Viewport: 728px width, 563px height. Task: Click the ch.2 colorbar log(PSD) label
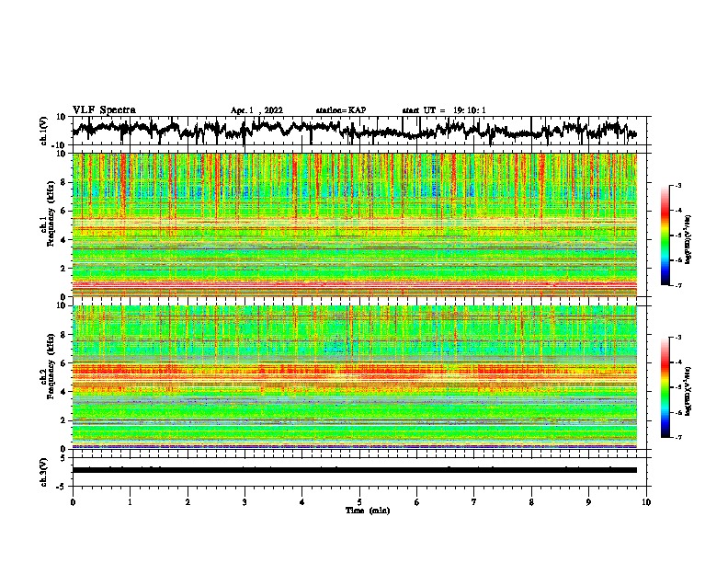[688, 389]
